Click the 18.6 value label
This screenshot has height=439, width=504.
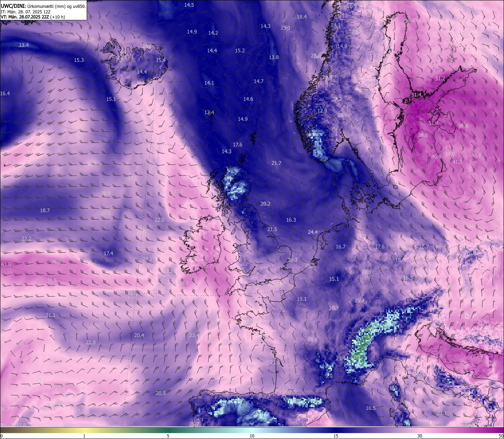tap(400, 260)
